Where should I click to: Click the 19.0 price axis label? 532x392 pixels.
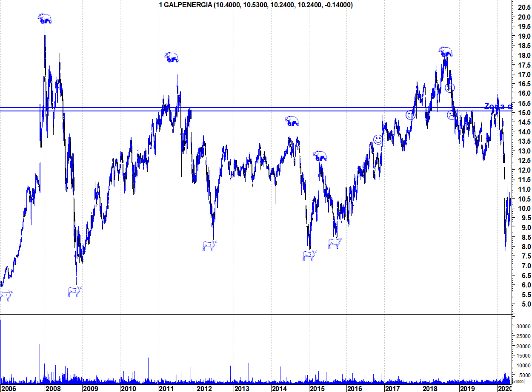click(523, 37)
